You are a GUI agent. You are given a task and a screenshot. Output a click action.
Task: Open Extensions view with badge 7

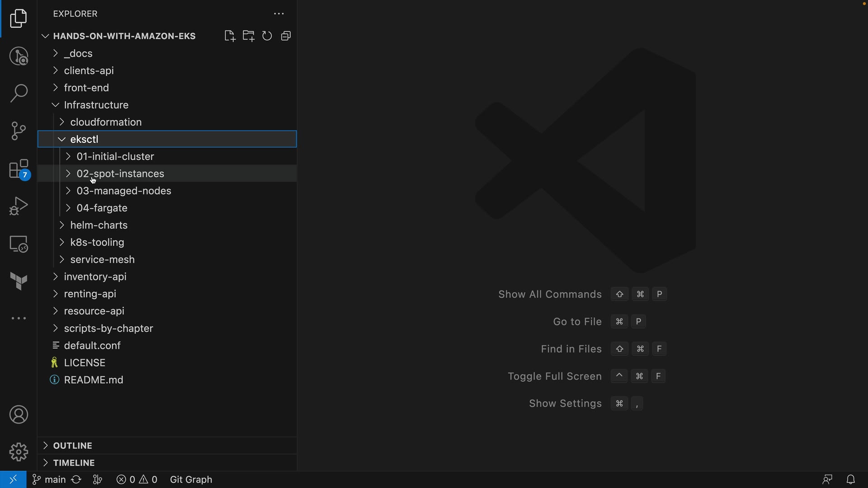pos(19,169)
